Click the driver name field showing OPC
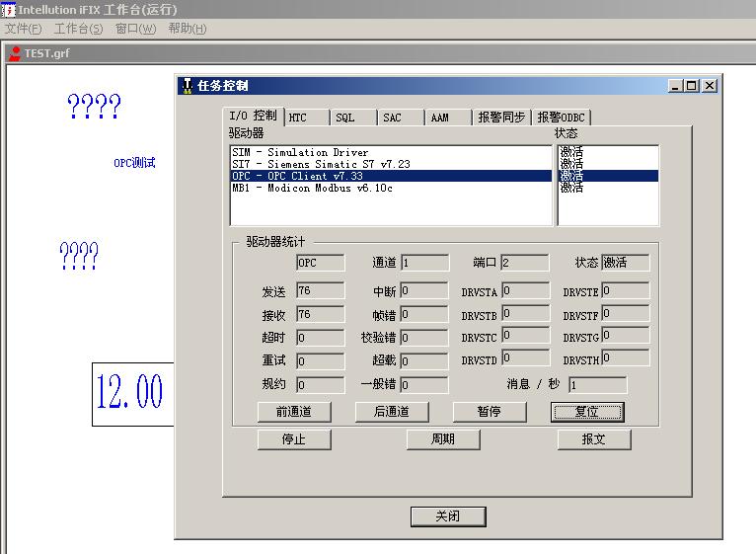The image size is (756, 554). [320, 263]
